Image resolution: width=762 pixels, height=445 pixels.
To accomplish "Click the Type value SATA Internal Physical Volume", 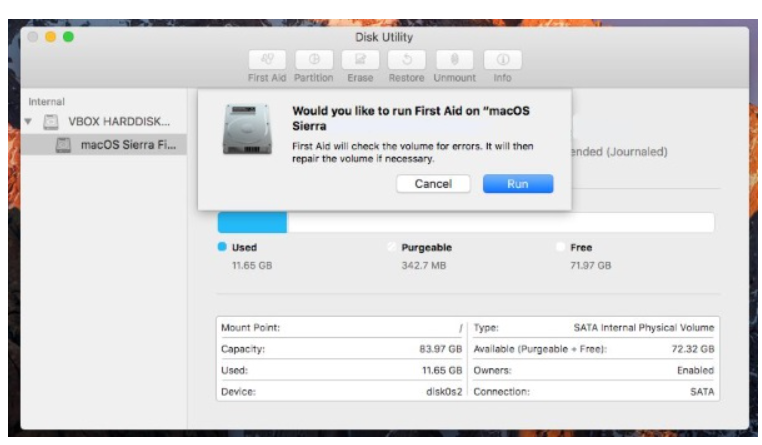I will pos(644,327).
